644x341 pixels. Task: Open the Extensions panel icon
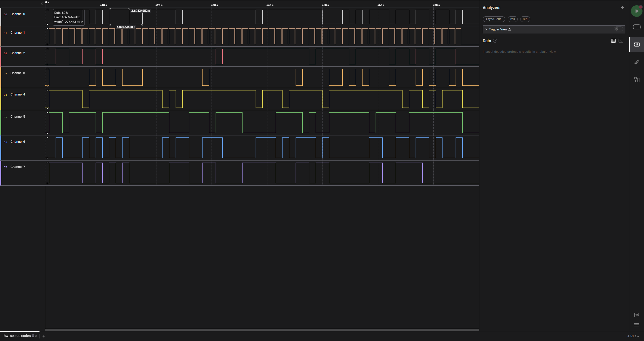click(x=637, y=80)
